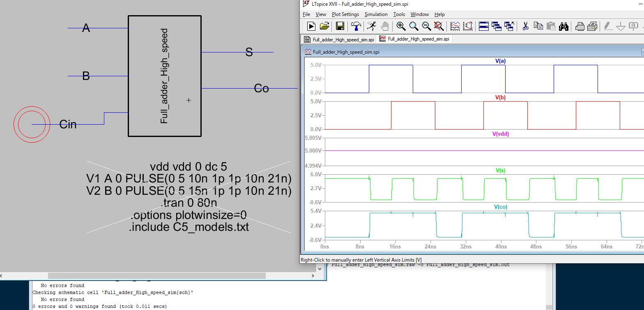
Task: Click the Cut scissors icon
Action: click(525, 26)
